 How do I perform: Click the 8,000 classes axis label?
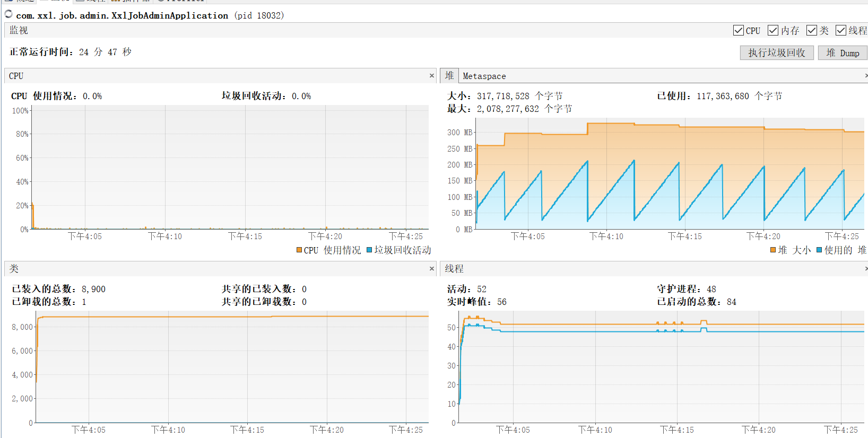coord(22,327)
